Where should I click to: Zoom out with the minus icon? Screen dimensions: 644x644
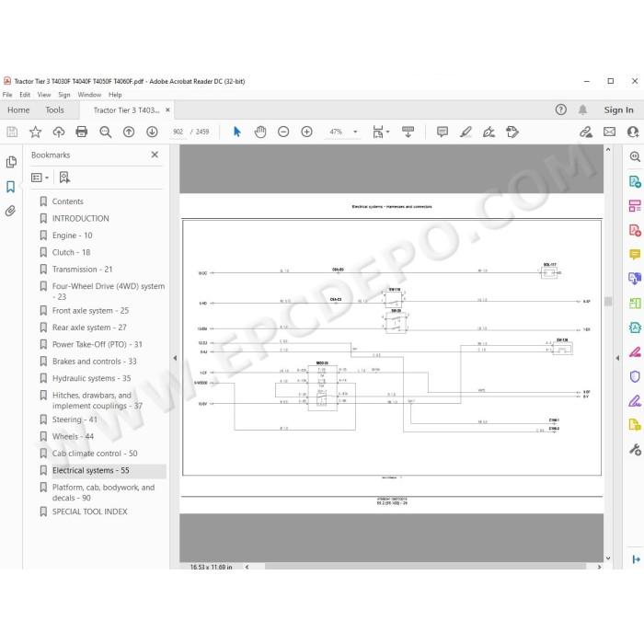pyautogui.click(x=283, y=132)
